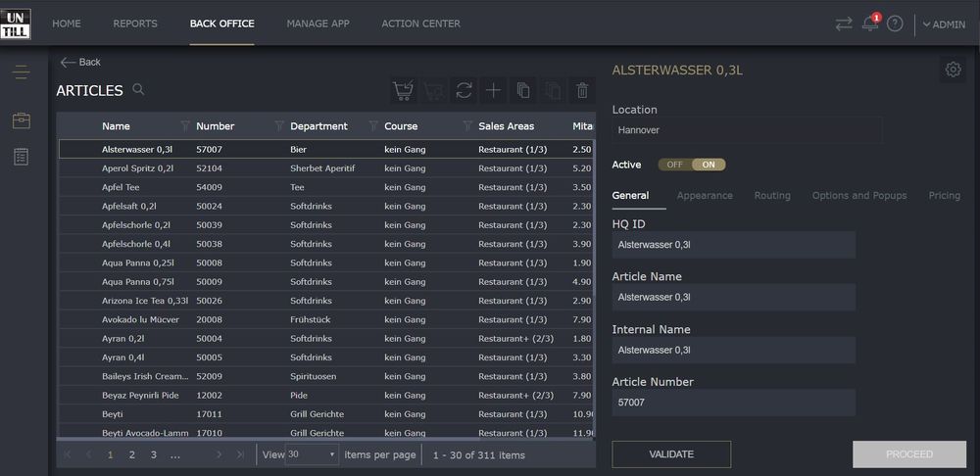Switch to the General tab
Image resolution: width=980 pixels, height=476 pixels.
630,196
